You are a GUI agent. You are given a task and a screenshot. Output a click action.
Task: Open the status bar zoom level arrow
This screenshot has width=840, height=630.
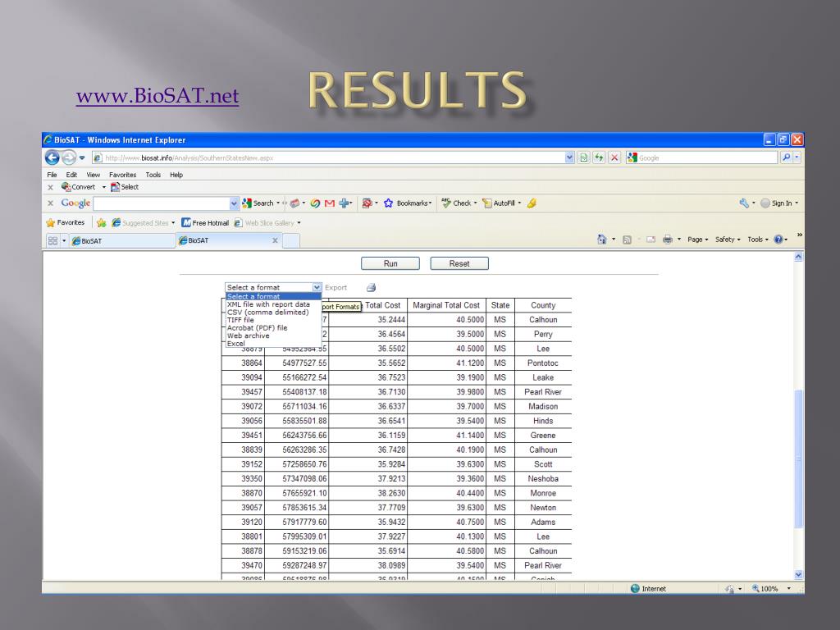click(x=788, y=589)
